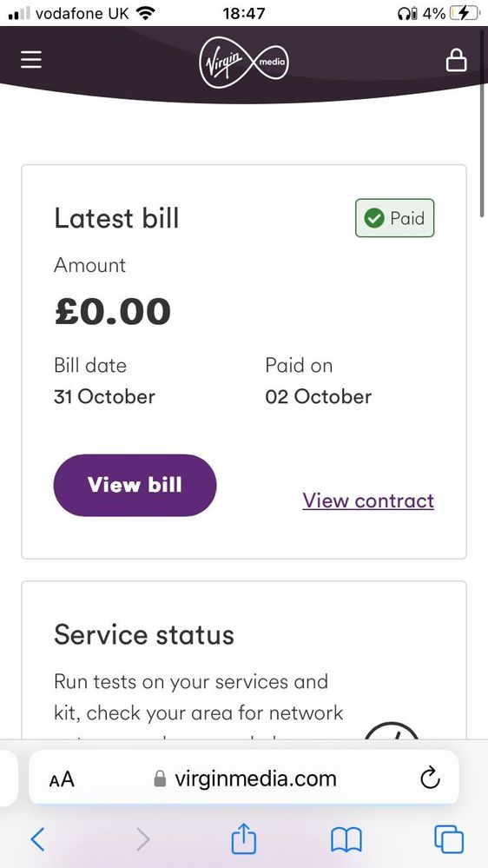
Task: Tap the Service status heading
Action: tap(144, 634)
